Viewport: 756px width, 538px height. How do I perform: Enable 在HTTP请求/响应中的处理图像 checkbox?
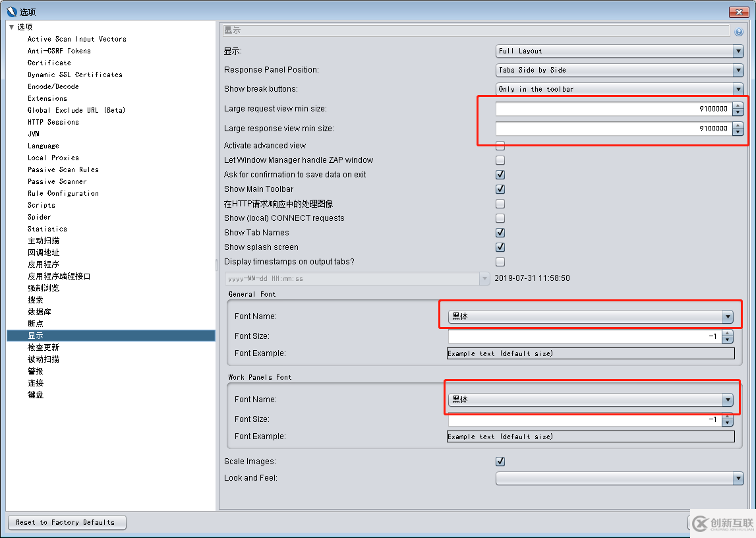tap(500, 204)
